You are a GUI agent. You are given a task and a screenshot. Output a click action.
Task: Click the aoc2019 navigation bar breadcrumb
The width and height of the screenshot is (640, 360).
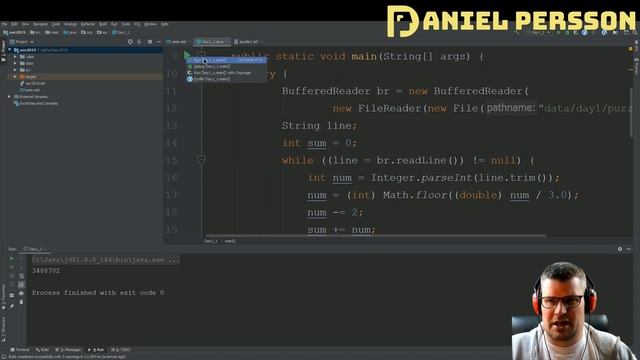pyautogui.click(x=14, y=32)
